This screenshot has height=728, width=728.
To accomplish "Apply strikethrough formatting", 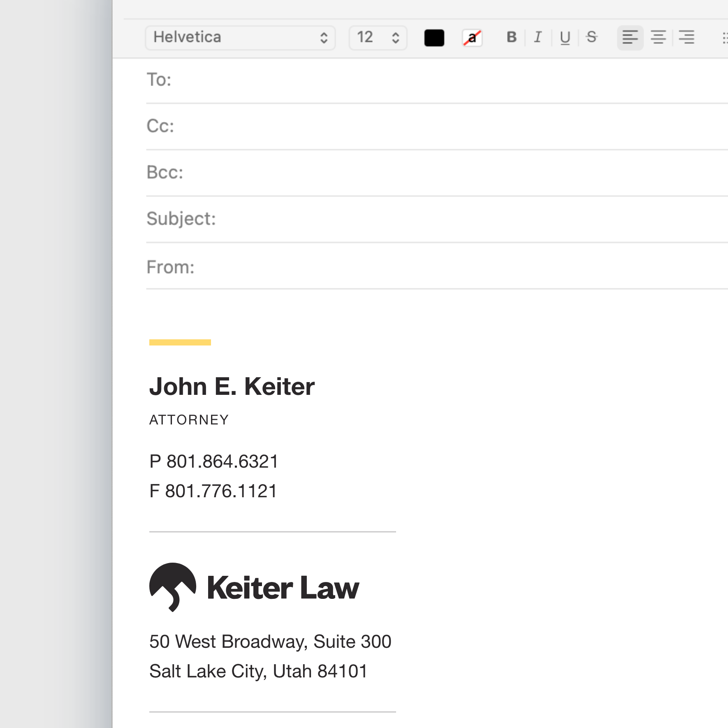I will click(x=591, y=37).
